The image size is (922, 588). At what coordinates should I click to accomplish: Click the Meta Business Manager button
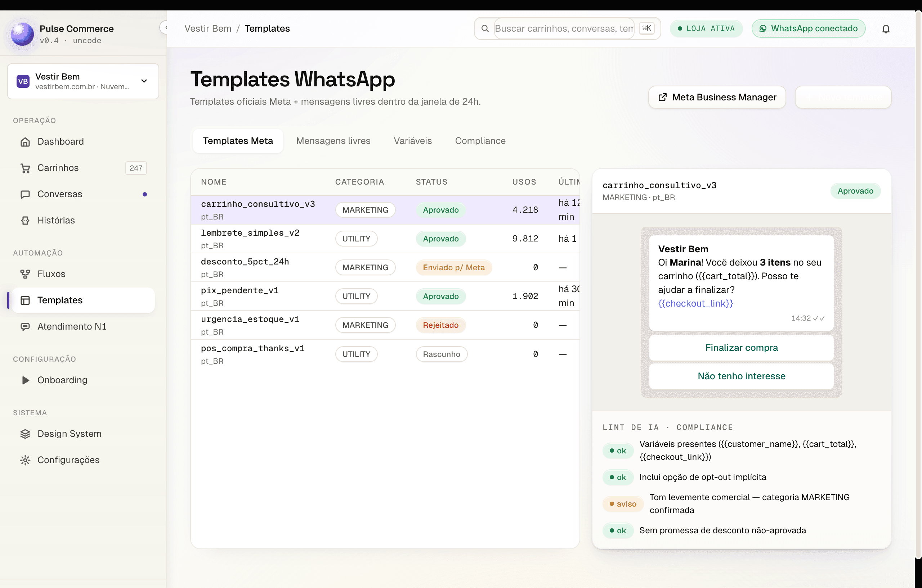717,97
